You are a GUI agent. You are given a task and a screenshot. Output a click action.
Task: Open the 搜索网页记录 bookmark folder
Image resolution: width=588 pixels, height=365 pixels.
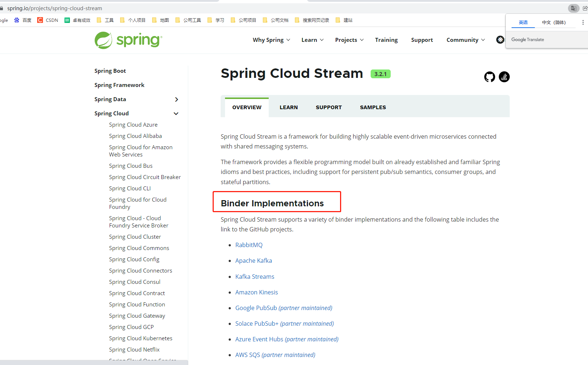(x=312, y=20)
